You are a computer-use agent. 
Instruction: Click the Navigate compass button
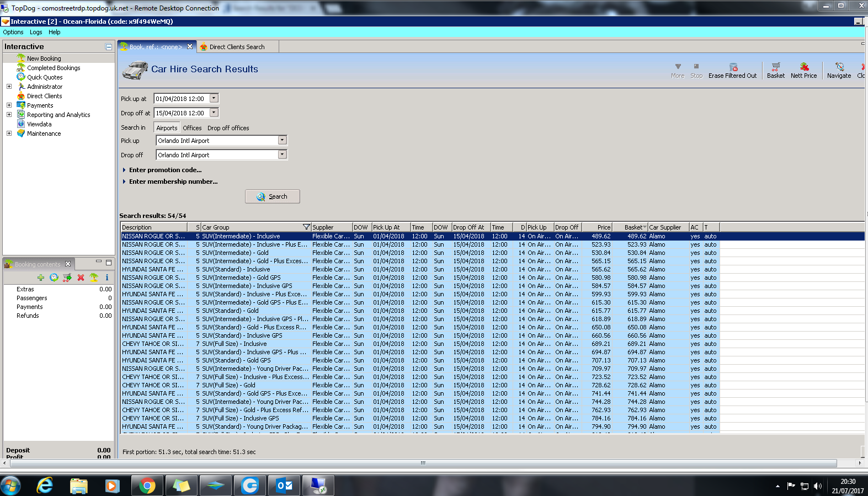(x=839, y=71)
